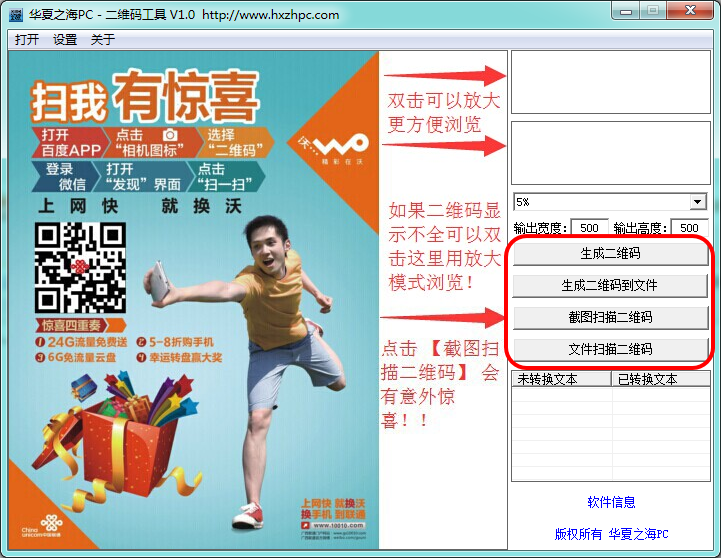Click 文件扫描二维码 button
Image resolution: width=721 pixels, height=558 pixels.
tap(610, 349)
